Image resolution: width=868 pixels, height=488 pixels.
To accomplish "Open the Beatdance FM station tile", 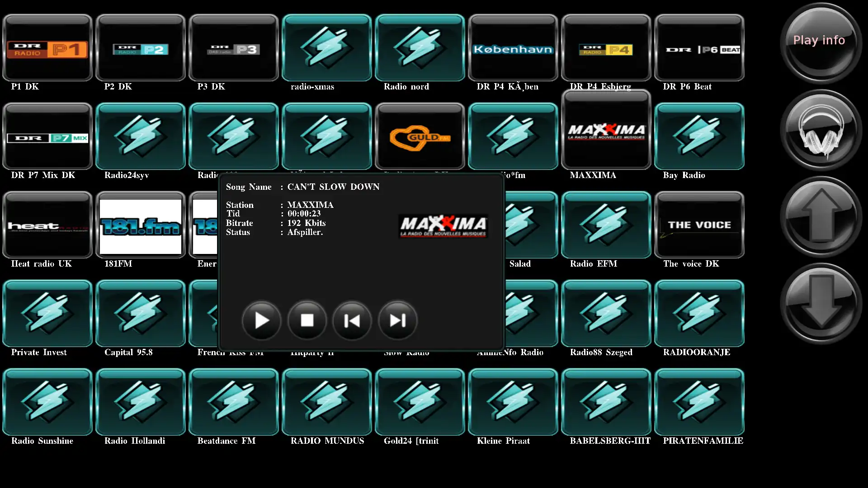I will 234,402.
